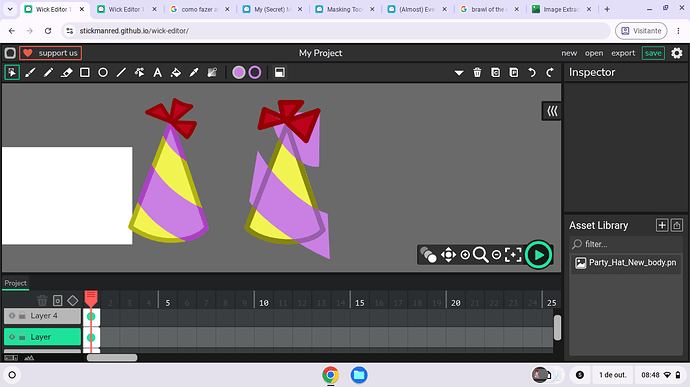The width and height of the screenshot is (690, 387).
Task: Play the animation preview
Action: (538, 254)
